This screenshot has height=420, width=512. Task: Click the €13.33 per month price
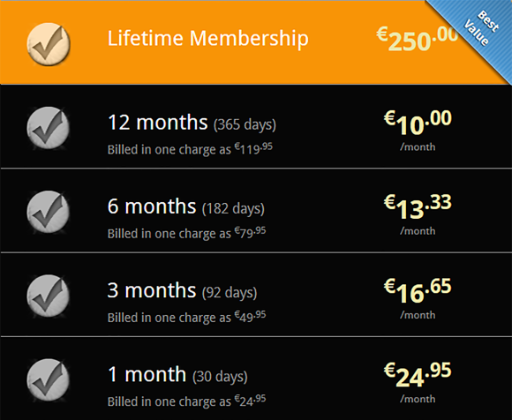[x=418, y=206]
